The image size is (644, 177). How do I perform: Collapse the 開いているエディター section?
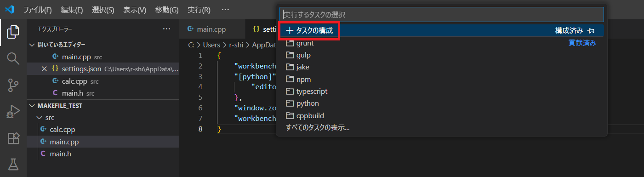point(31,45)
